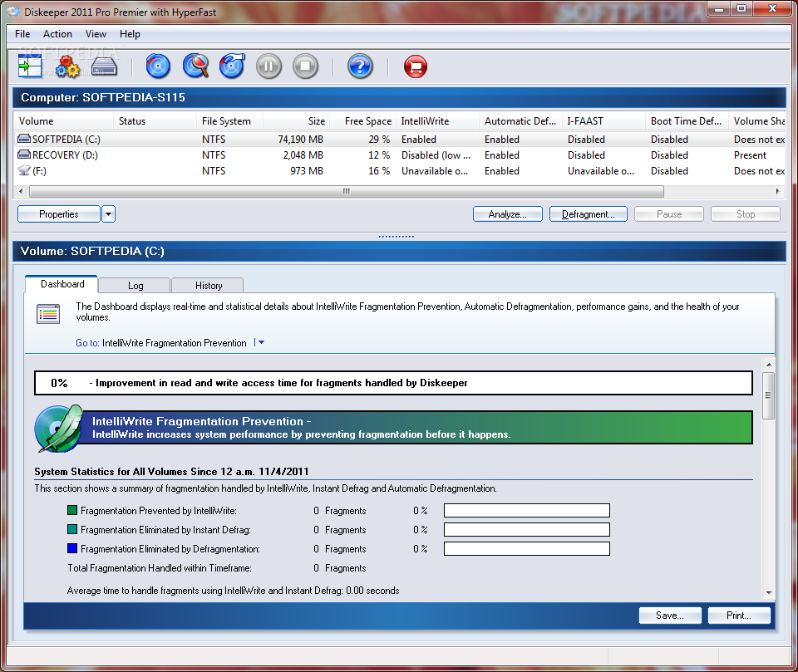Click green Fragmentation Prevented by IntelliWrite swatch
The image size is (798, 672).
point(72,510)
